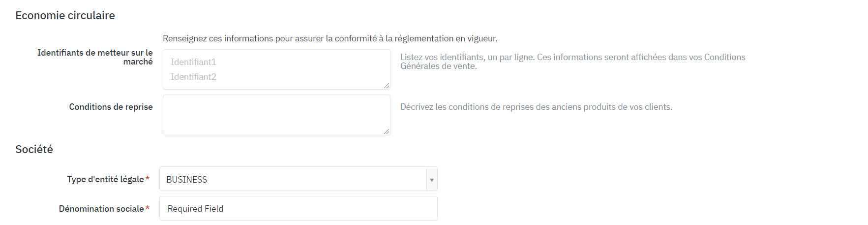Click the 'Dénomination sociale' label
The height and width of the screenshot is (225, 868).
(x=101, y=209)
